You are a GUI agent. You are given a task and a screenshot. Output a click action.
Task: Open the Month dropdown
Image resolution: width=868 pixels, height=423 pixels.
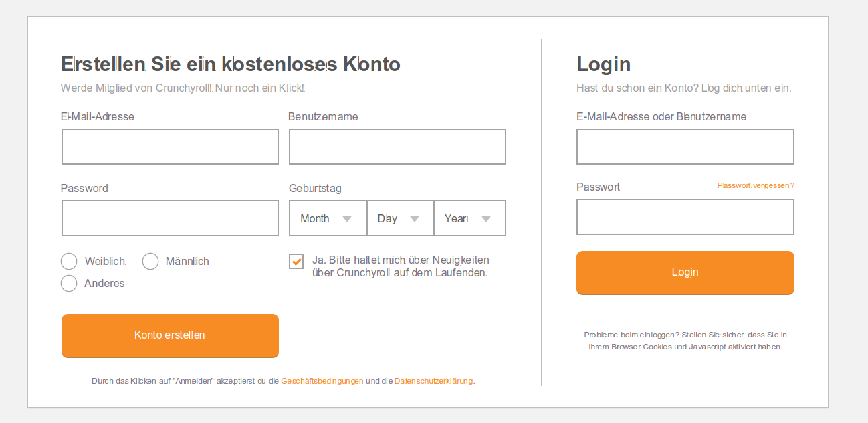click(x=328, y=218)
